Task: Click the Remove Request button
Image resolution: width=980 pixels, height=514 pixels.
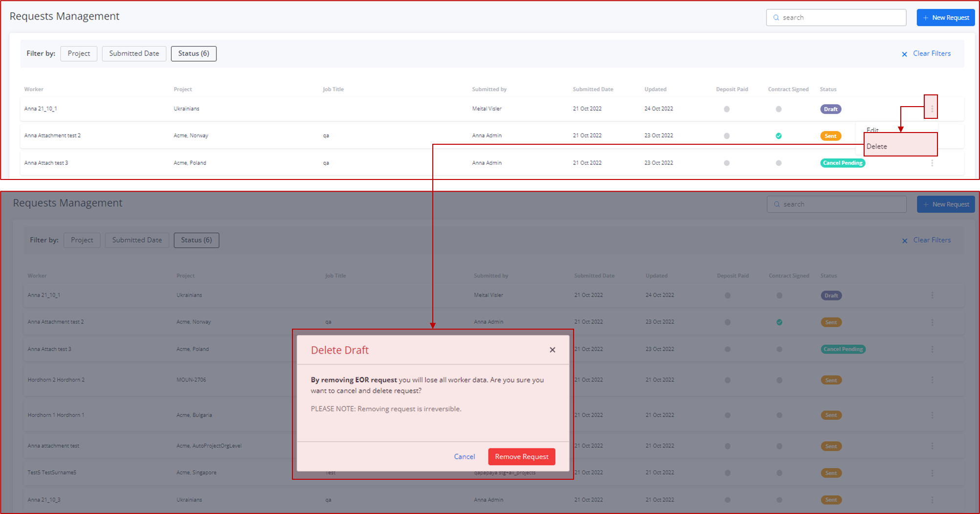Action: click(521, 456)
